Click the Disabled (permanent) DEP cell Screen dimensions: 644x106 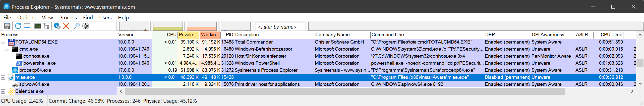tap(507, 77)
